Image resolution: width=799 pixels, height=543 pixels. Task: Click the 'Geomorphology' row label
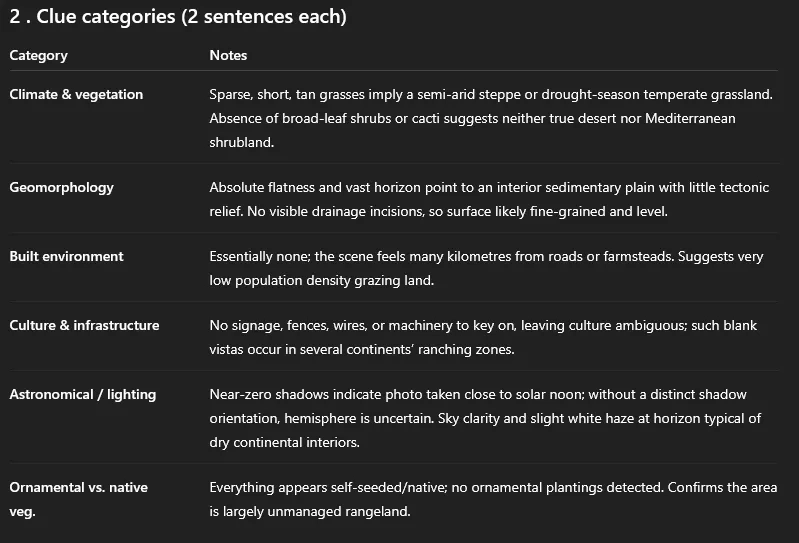click(61, 187)
